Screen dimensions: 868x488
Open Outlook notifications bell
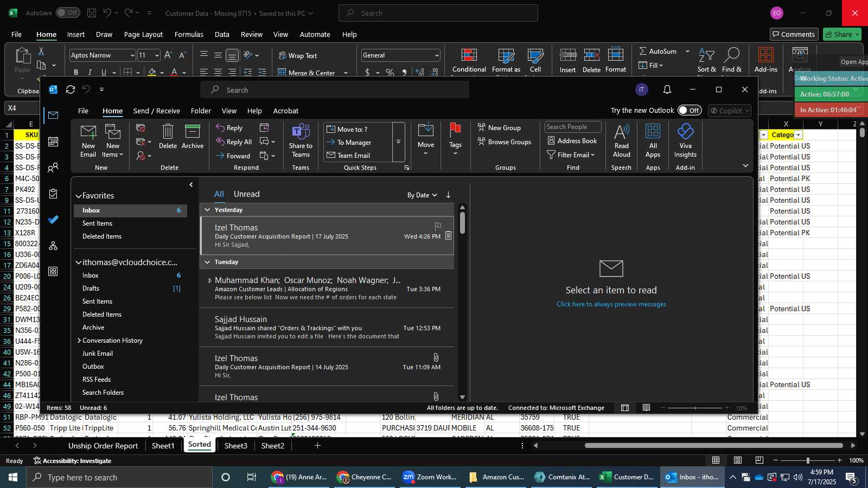click(667, 89)
